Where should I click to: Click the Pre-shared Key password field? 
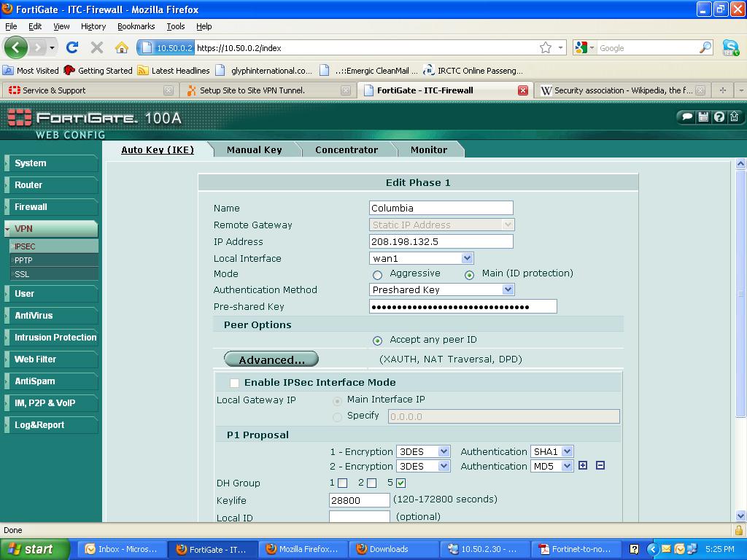click(x=463, y=306)
